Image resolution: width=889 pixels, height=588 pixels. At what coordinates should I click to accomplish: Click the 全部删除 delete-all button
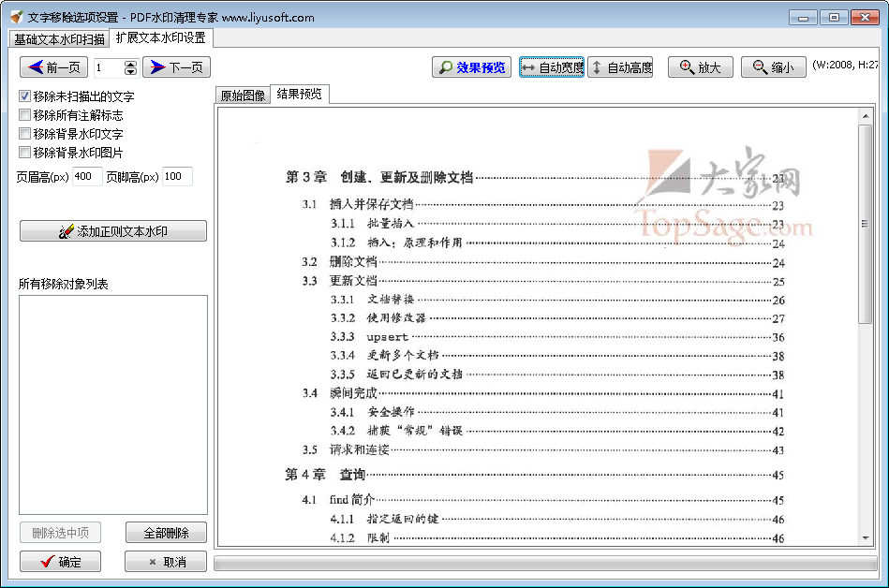pyautogui.click(x=165, y=532)
